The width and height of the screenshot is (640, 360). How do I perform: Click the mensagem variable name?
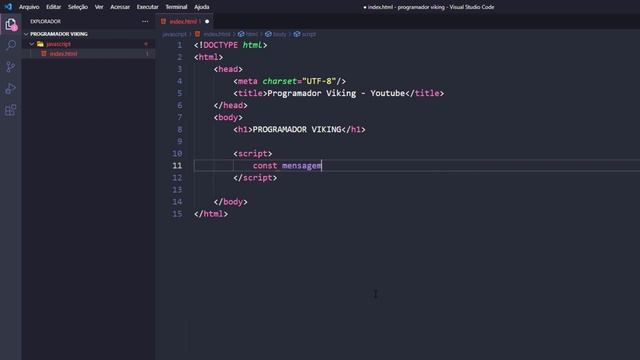point(302,166)
